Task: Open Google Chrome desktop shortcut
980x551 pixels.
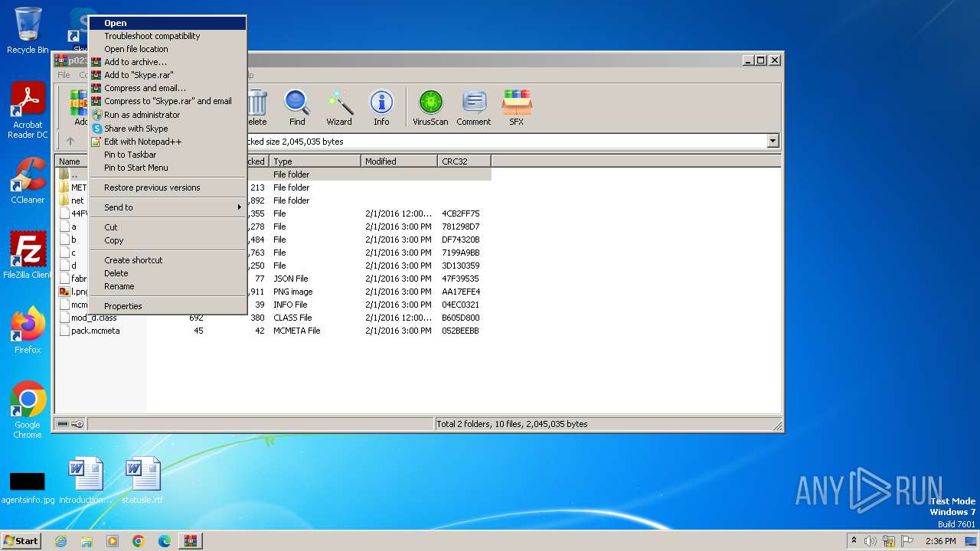Action: tap(28, 410)
